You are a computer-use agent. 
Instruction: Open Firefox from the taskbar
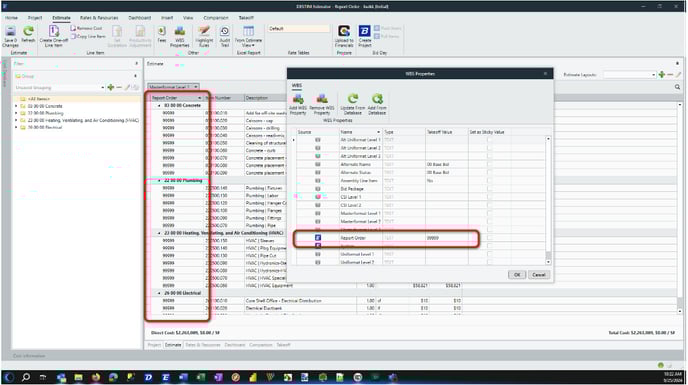pyautogui.click(x=96, y=377)
